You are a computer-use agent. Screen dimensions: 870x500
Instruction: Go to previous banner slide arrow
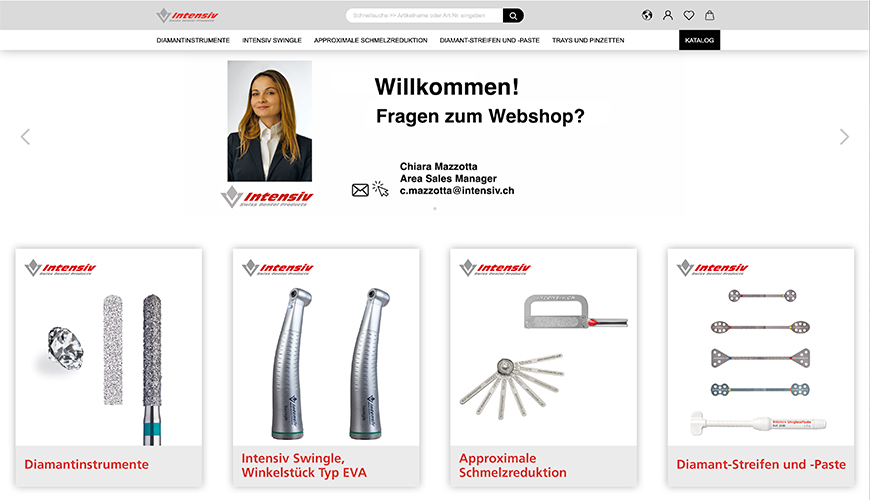click(26, 137)
